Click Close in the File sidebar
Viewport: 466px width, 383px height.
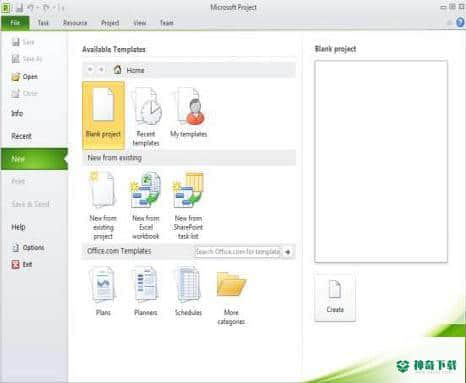pos(25,93)
